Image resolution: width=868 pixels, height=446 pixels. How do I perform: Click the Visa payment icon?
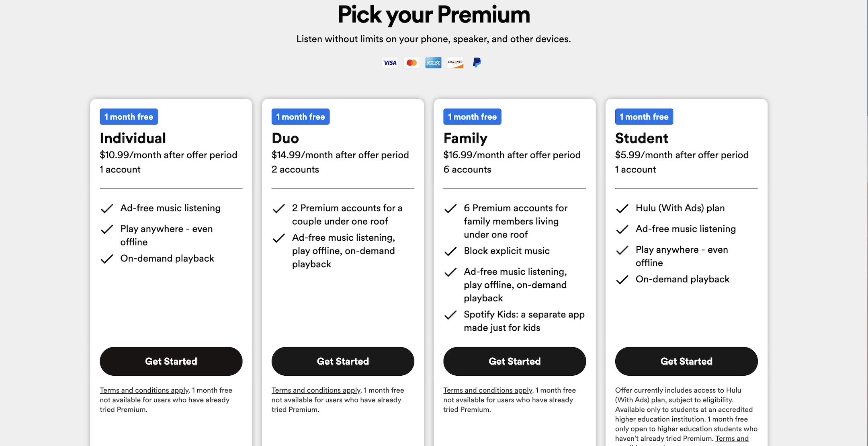point(390,63)
